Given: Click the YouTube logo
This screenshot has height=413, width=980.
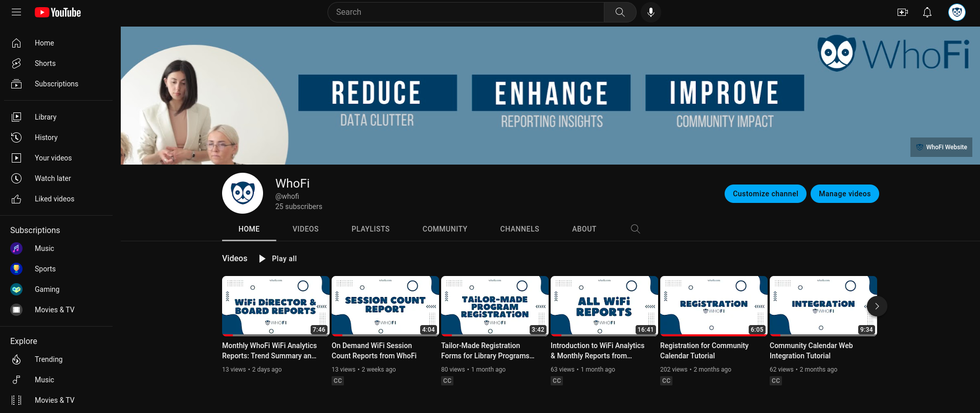Looking at the screenshot, I should click(58, 12).
